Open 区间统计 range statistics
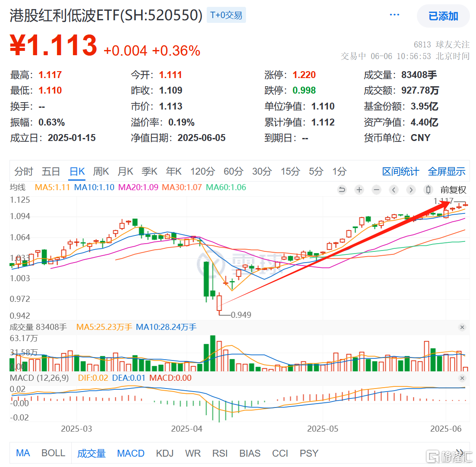 coord(400,171)
